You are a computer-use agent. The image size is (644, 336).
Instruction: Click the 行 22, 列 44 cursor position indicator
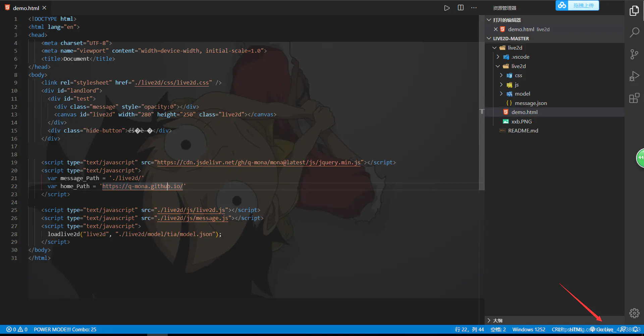(469, 330)
